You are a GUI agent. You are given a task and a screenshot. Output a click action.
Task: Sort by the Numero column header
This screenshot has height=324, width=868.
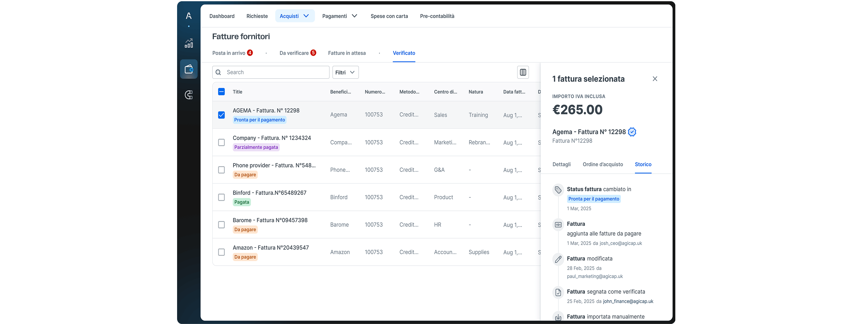point(375,92)
